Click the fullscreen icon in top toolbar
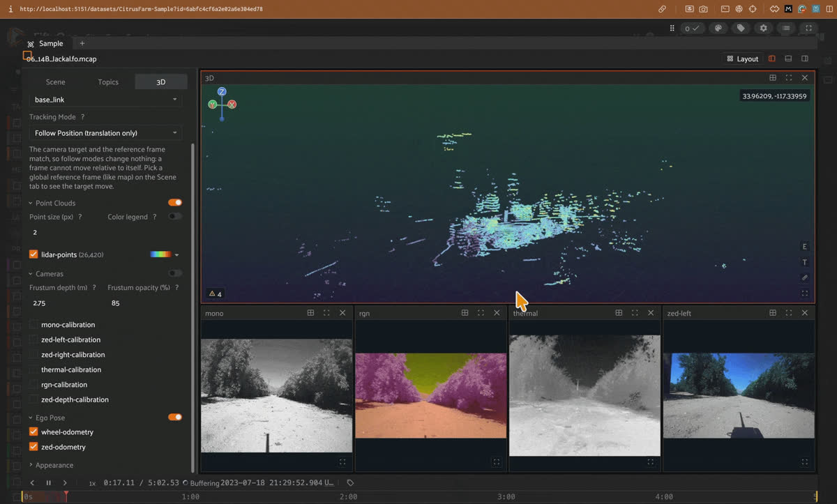 pyautogui.click(x=808, y=29)
